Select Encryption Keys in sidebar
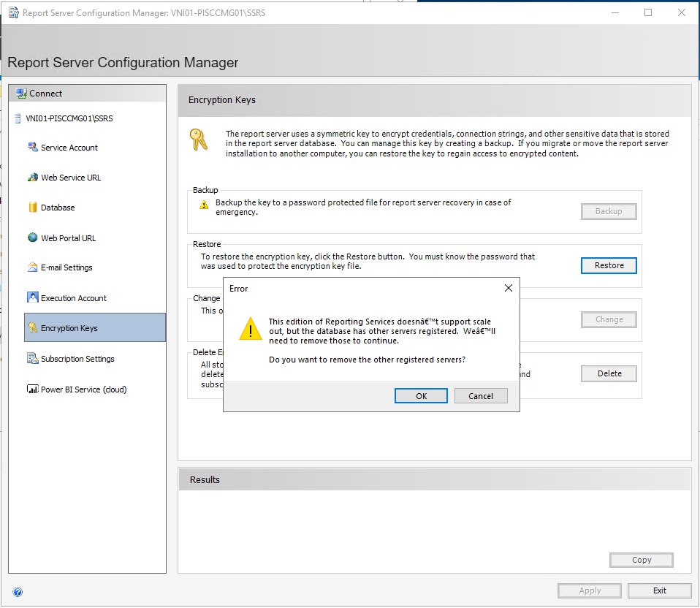This screenshot has height=608, width=700. click(95, 327)
